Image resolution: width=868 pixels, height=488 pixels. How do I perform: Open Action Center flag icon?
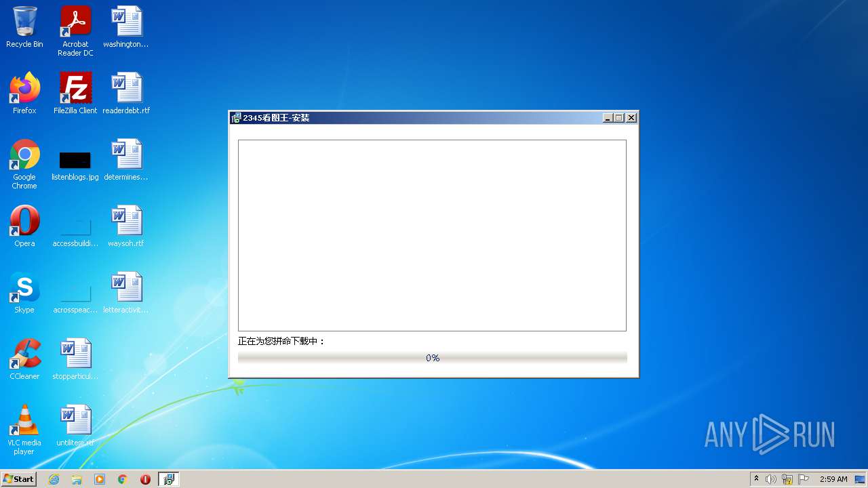pos(804,479)
